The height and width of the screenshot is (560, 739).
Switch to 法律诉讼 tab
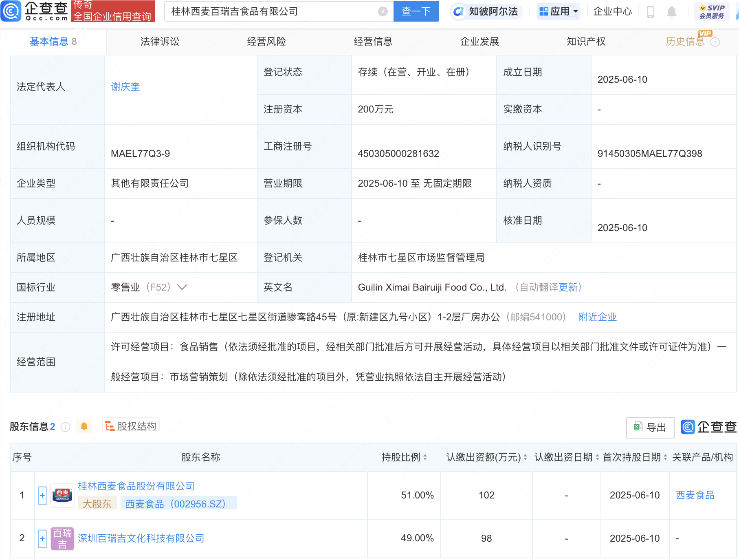(160, 42)
